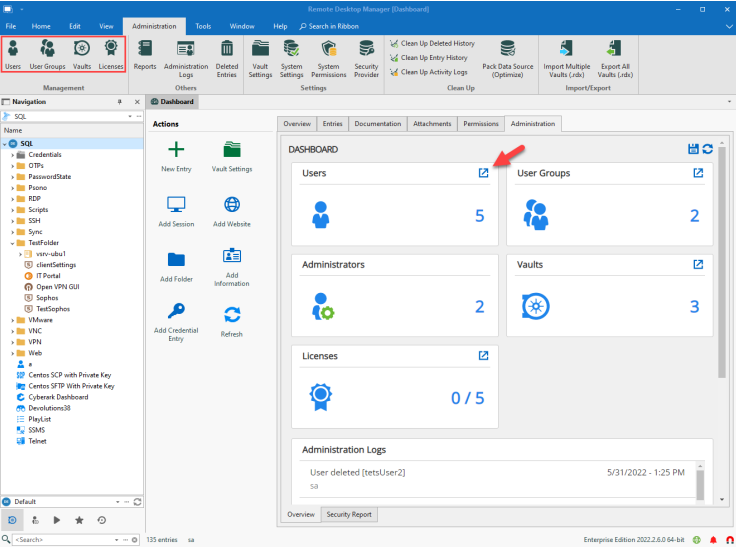Click the dashboard vertical scrollbar
Viewport: 736px width, 553px height.
point(721,263)
